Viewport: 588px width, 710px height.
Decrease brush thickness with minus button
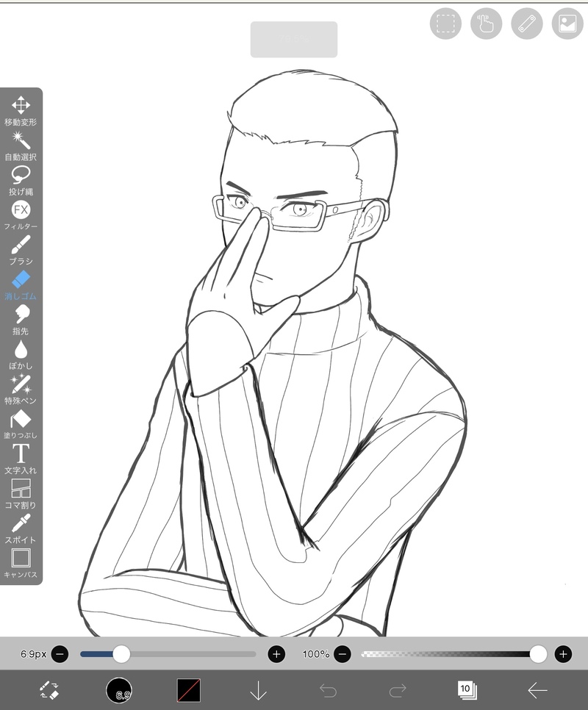(60, 654)
